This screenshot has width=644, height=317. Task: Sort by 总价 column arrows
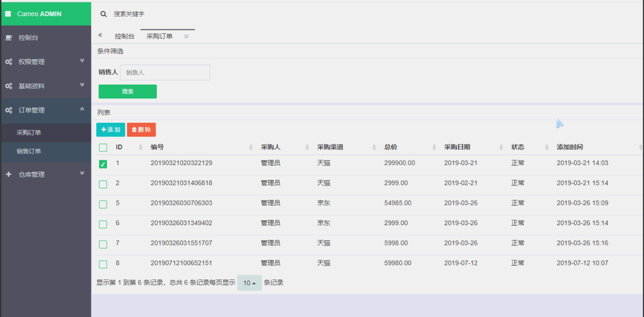click(434, 147)
